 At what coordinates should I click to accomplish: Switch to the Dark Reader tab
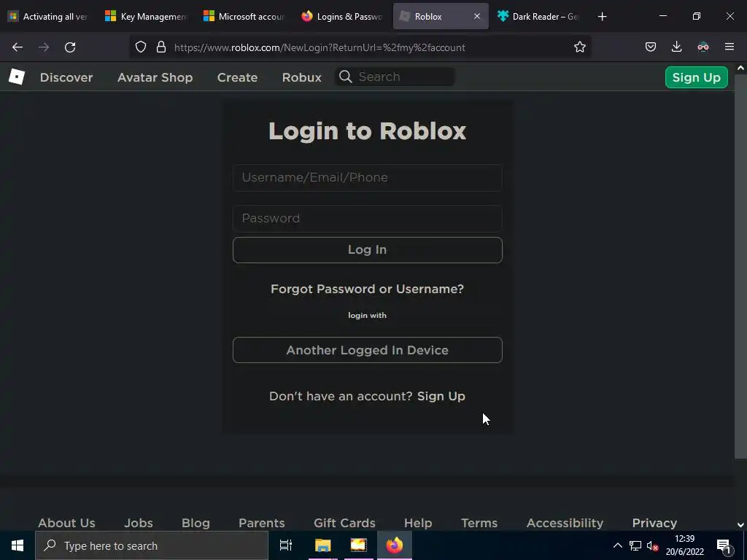539,16
